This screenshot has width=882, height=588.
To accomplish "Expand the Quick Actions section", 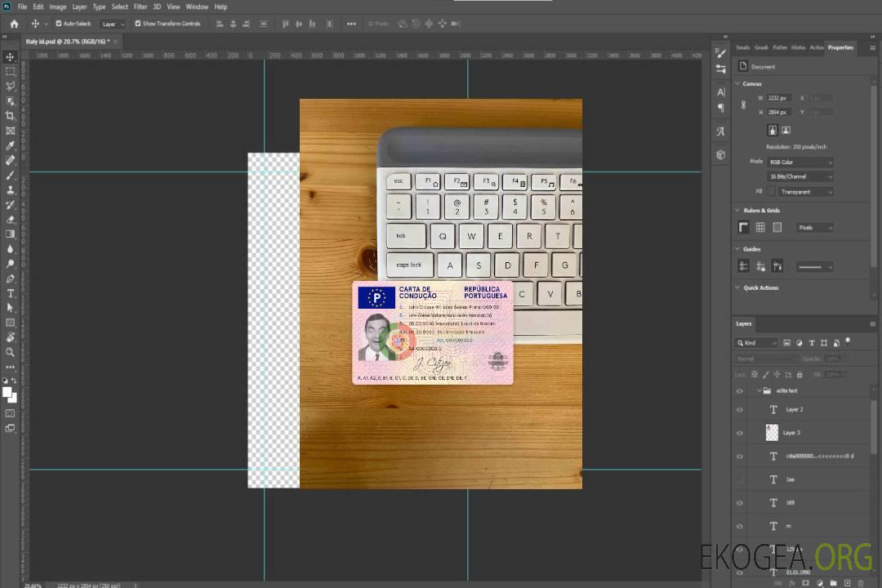I will [x=737, y=287].
